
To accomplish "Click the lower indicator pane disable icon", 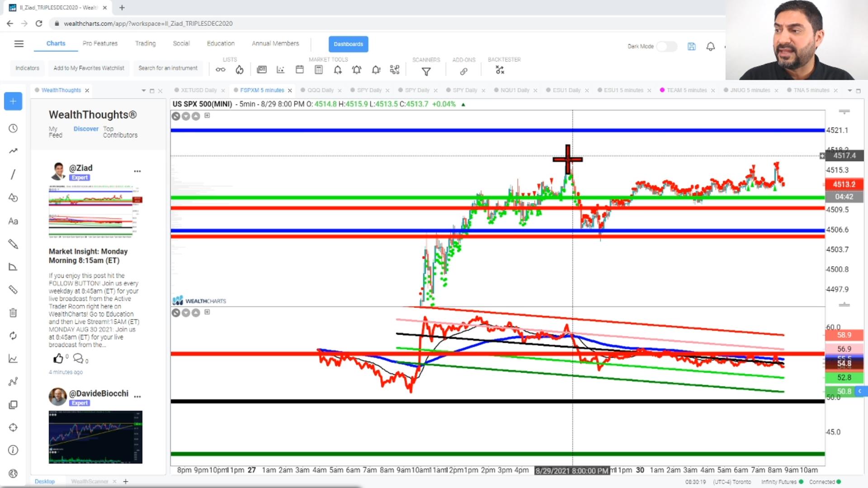I will pos(176,313).
